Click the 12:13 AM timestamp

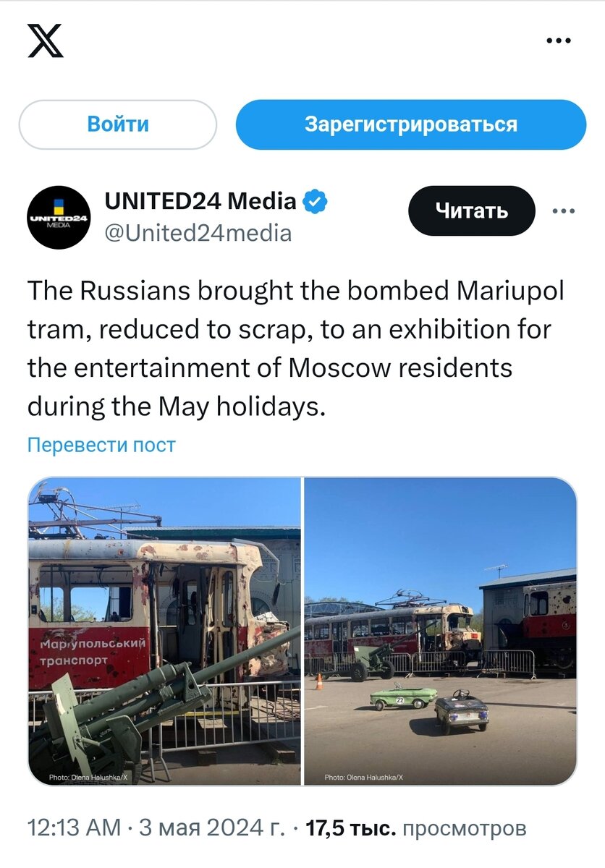click(x=74, y=828)
